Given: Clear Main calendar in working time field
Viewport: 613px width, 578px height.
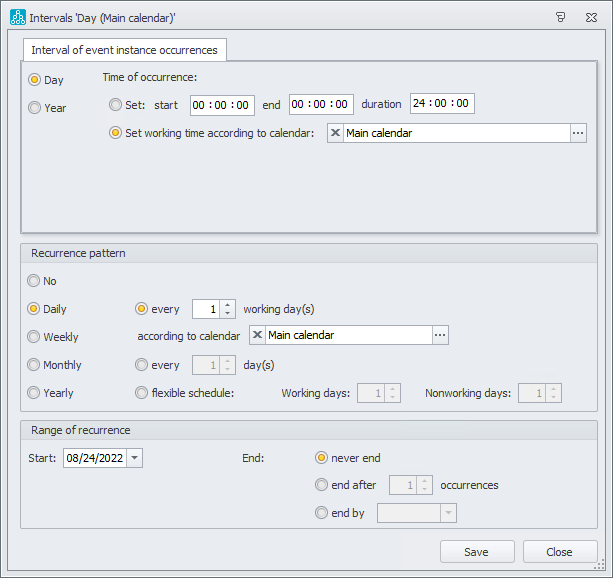Looking at the screenshot, I should [336, 133].
